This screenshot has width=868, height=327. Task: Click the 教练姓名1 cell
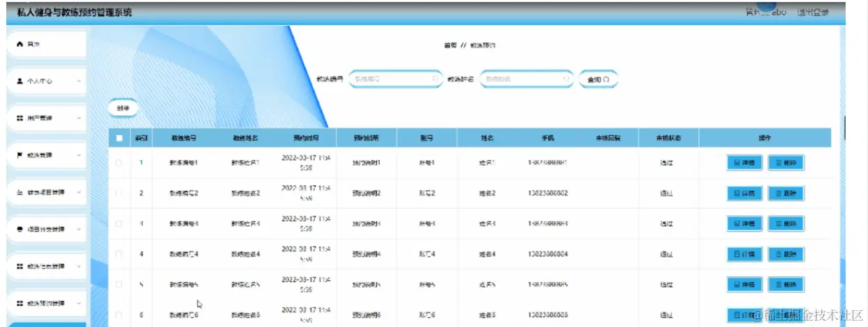(245, 163)
